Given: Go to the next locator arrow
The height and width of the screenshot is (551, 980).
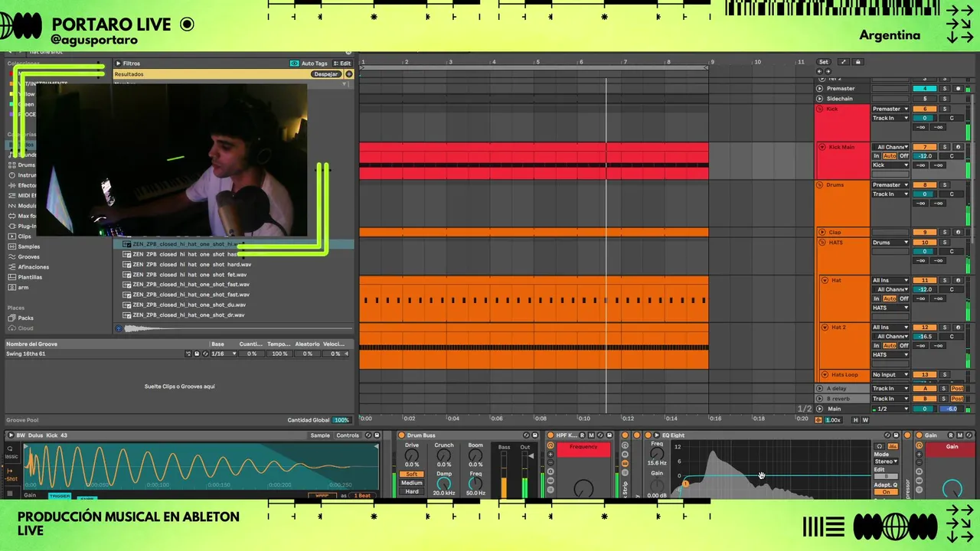Looking at the screenshot, I should (828, 71).
